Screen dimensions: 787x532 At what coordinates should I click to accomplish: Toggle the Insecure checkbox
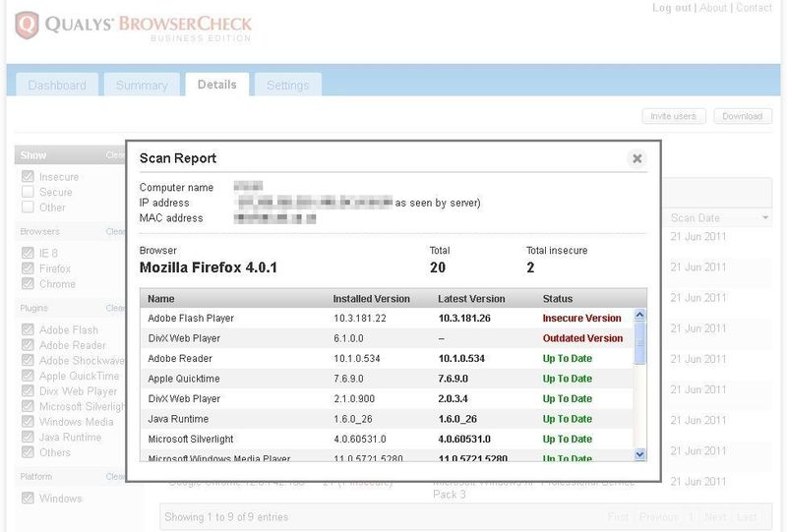[x=29, y=177]
